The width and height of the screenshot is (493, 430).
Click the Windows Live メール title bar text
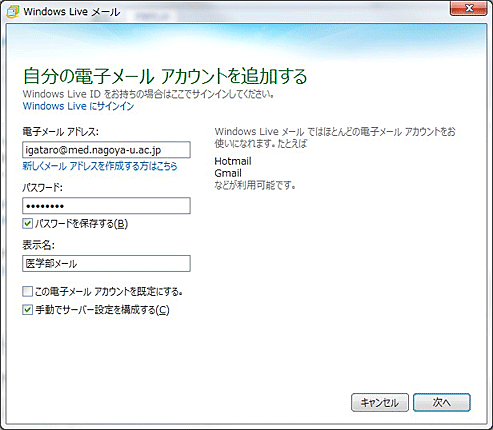[x=72, y=12]
